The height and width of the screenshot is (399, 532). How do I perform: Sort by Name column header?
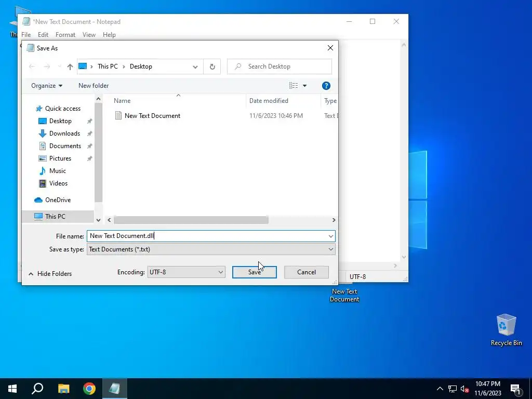pyautogui.click(x=122, y=101)
